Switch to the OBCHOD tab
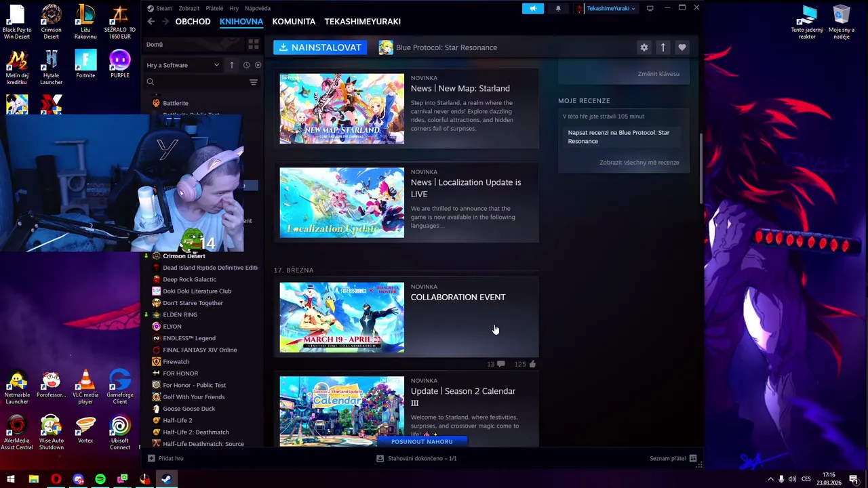Image resolution: width=868 pixels, height=488 pixels. click(193, 22)
